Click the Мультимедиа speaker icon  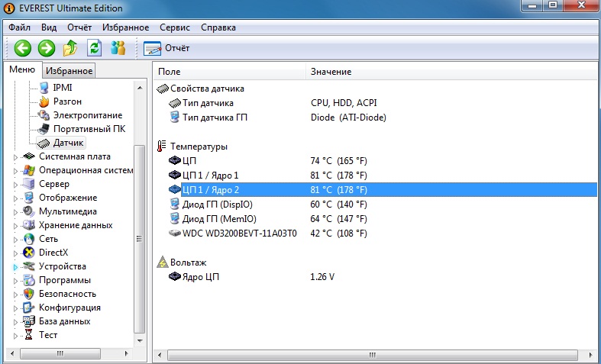pos(29,211)
